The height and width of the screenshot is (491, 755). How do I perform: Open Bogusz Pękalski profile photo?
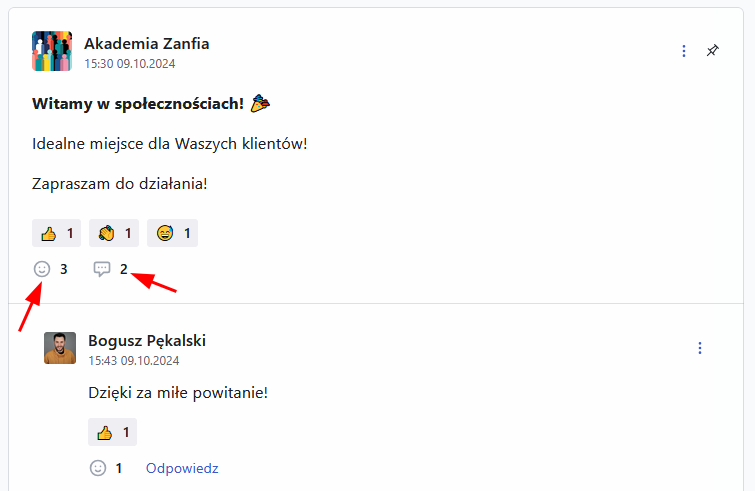60,348
